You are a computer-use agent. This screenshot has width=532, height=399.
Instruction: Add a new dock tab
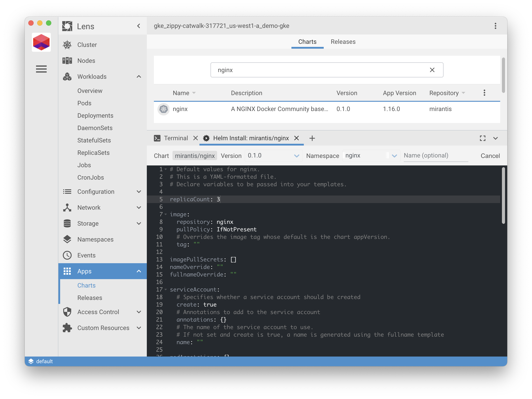pos(312,138)
